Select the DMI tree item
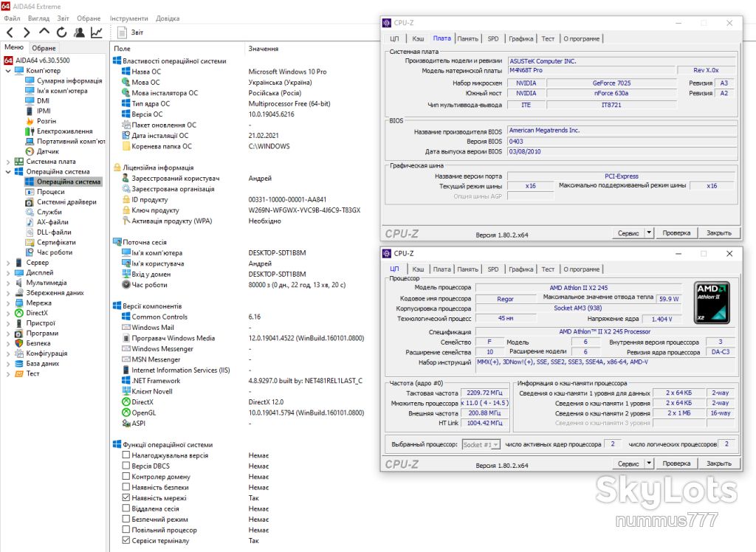756x552 pixels. (43, 101)
